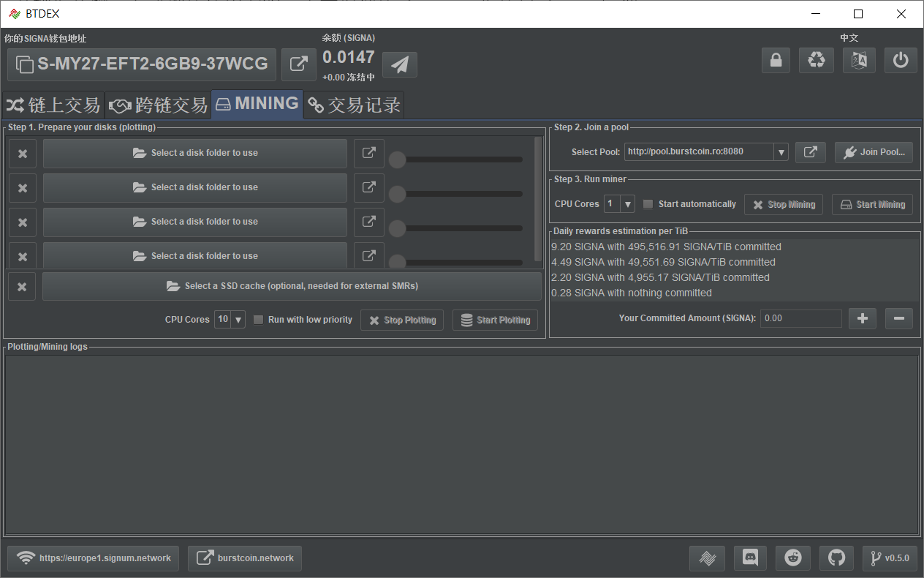Open first disk folder external link icon
924x578 pixels.
[369, 154]
